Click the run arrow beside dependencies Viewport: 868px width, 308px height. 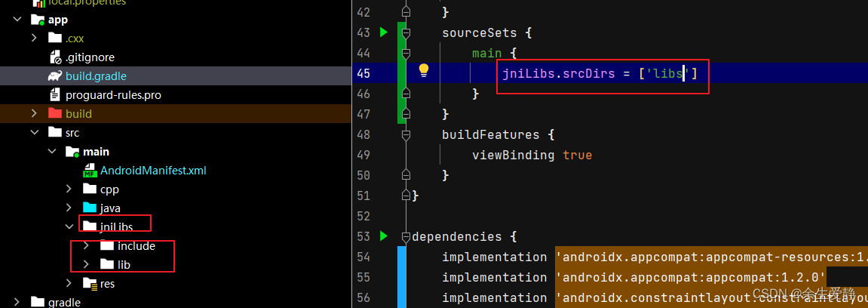click(x=384, y=236)
